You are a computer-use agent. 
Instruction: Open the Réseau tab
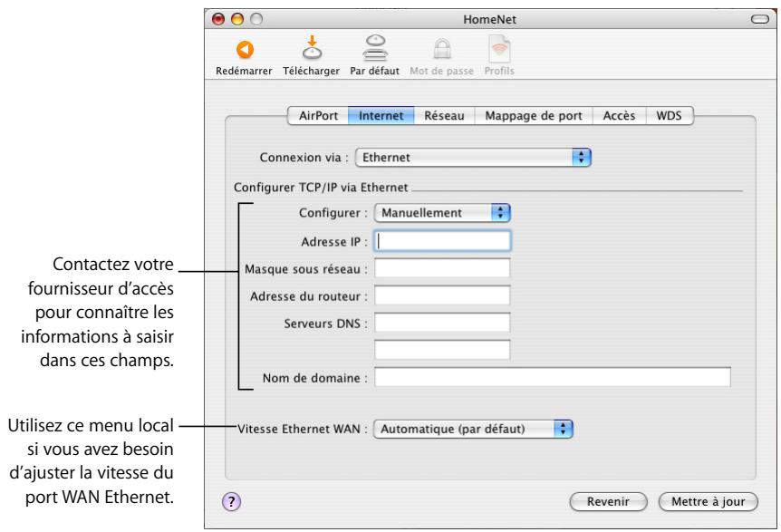pyautogui.click(x=444, y=116)
